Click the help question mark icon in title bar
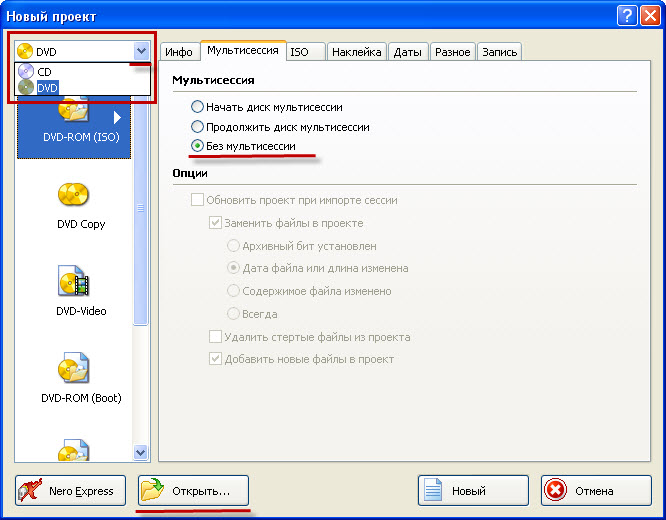666x520 pixels. click(626, 17)
